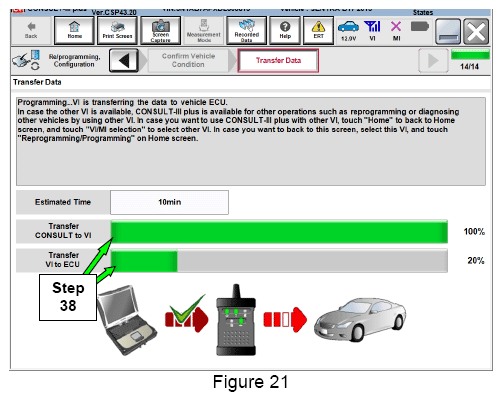
Task: Click the next step arrow button
Action: pos(433,61)
